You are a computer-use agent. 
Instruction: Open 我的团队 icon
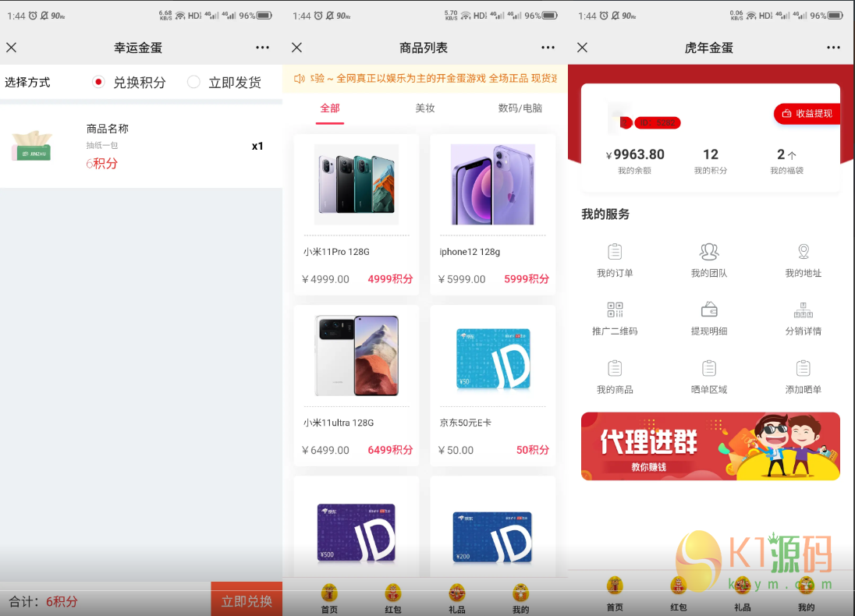click(x=709, y=252)
